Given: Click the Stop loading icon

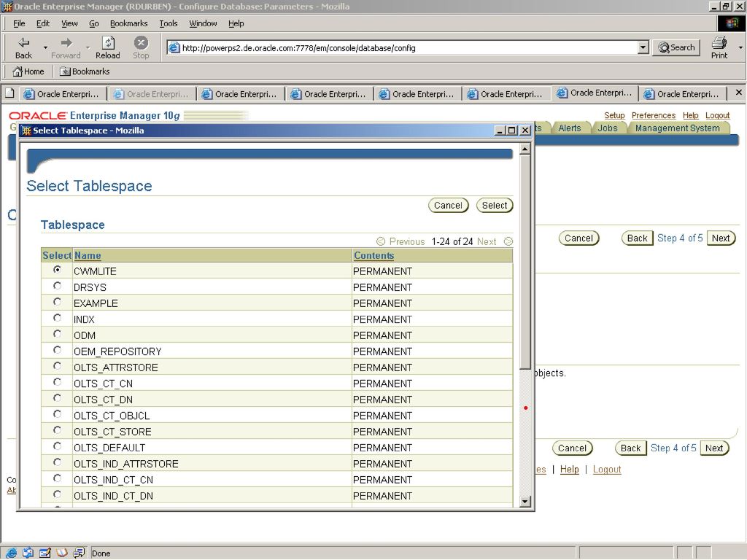Looking at the screenshot, I should (x=141, y=47).
